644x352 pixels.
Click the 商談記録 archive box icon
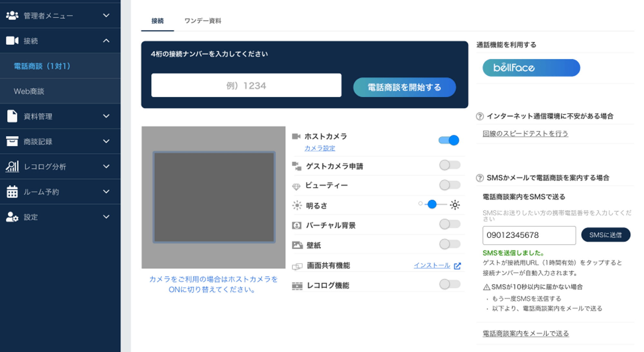(x=12, y=141)
